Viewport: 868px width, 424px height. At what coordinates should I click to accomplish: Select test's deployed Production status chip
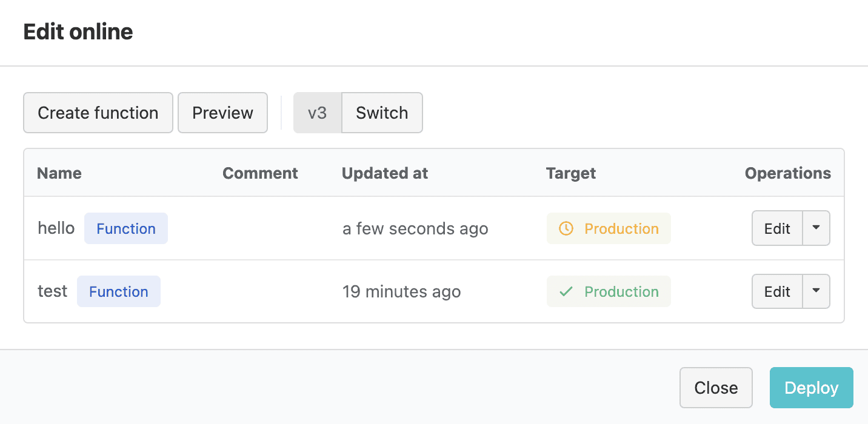(x=609, y=291)
